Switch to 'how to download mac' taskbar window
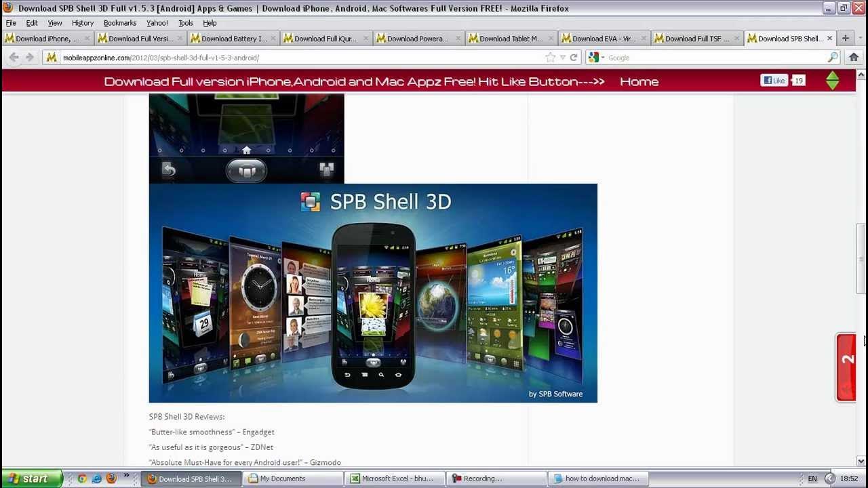The width and height of the screenshot is (868, 488). pyautogui.click(x=599, y=479)
